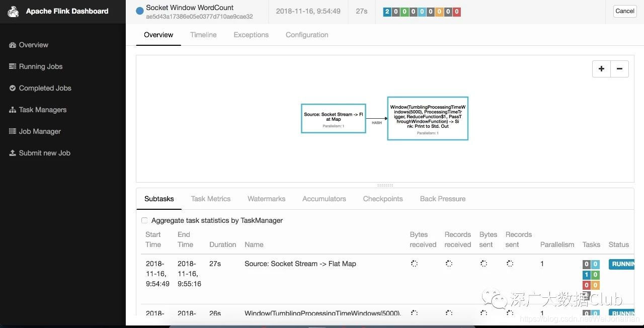Cancel the running job

(x=625, y=11)
